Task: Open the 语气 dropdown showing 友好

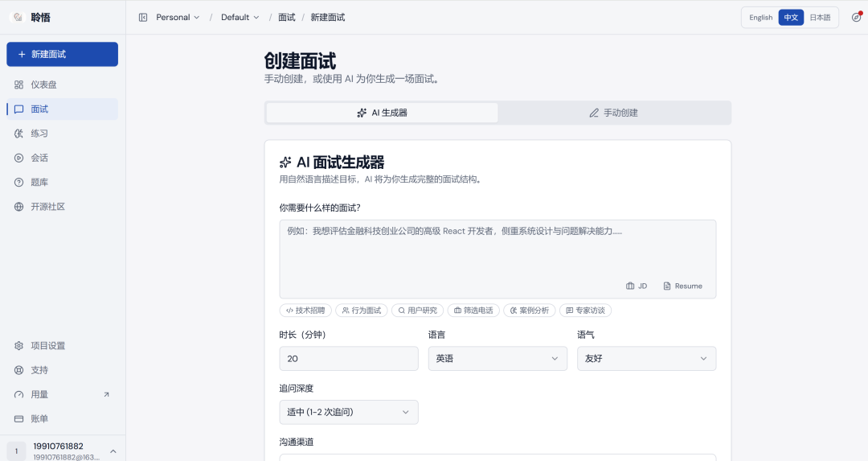Action: [x=646, y=359]
